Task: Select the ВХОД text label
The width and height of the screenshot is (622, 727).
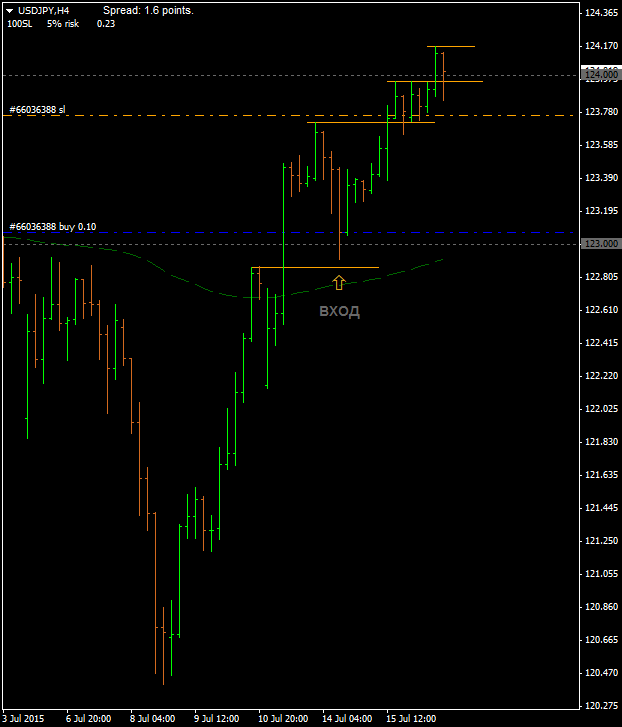Action: click(339, 311)
